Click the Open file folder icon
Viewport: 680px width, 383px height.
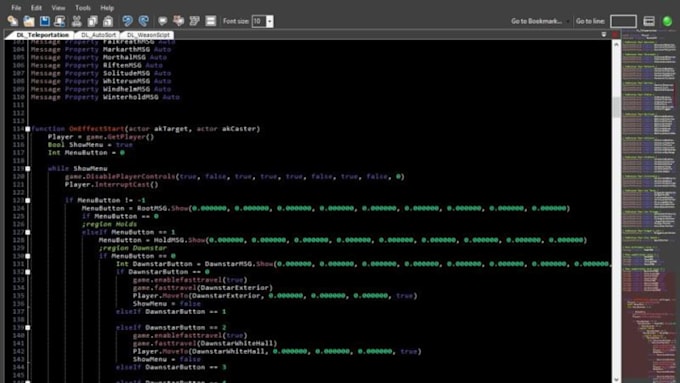tap(29, 21)
